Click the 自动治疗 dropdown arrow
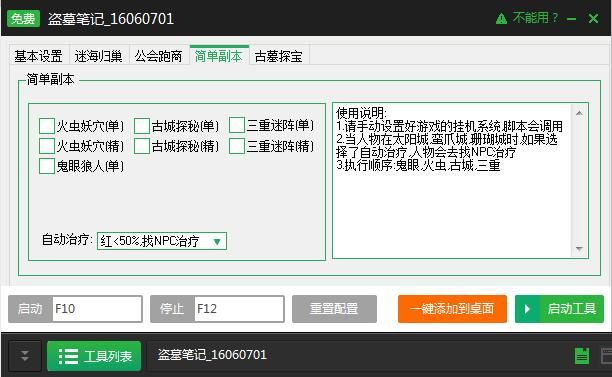Image resolution: width=612 pixels, height=377 pixels. (x=217, y=242)
